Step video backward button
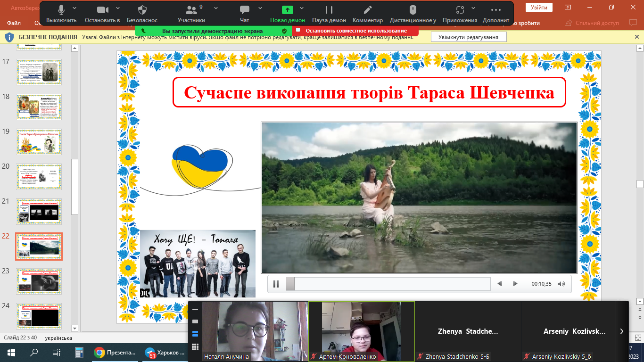Screen dimensions: 644x362 pos(500,284)
